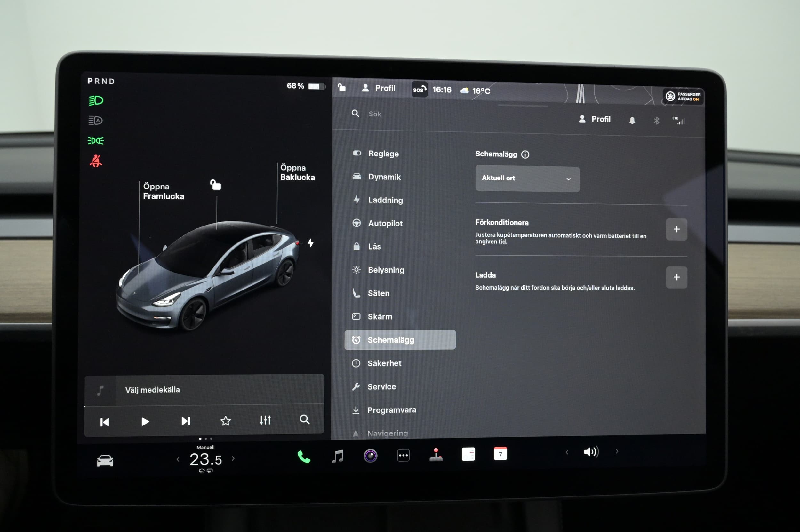The width and height of the screenshot is (800, 532).
Task: Open Bluetooth settings icon
Action: (x=656, y=121)
